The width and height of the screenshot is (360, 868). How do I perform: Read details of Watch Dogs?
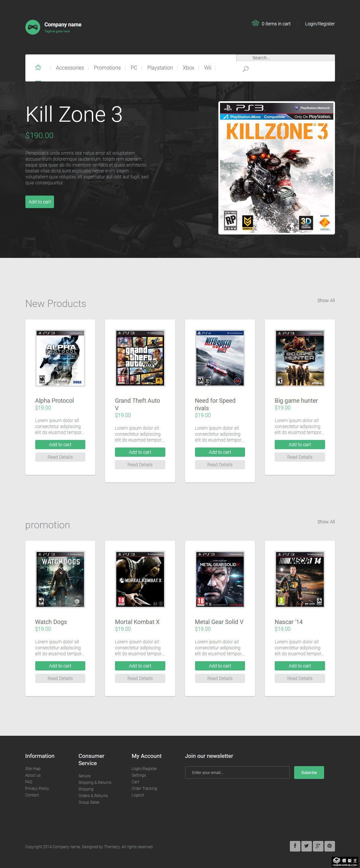click(x=60, y=678)
